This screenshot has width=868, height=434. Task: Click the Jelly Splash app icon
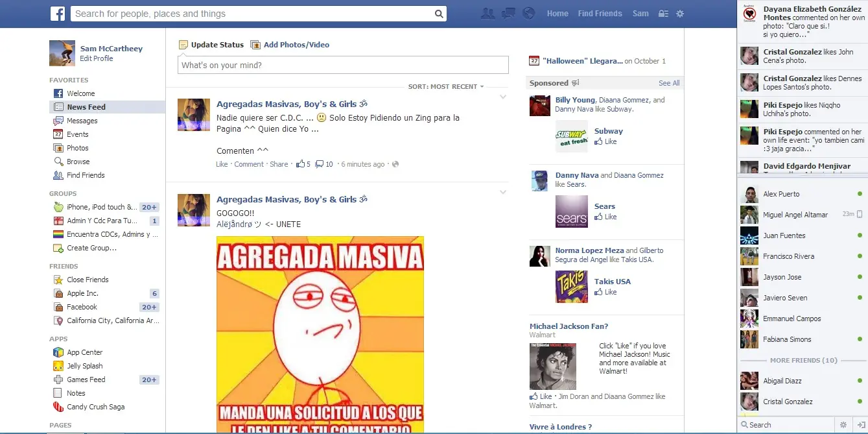coord(58,366)
